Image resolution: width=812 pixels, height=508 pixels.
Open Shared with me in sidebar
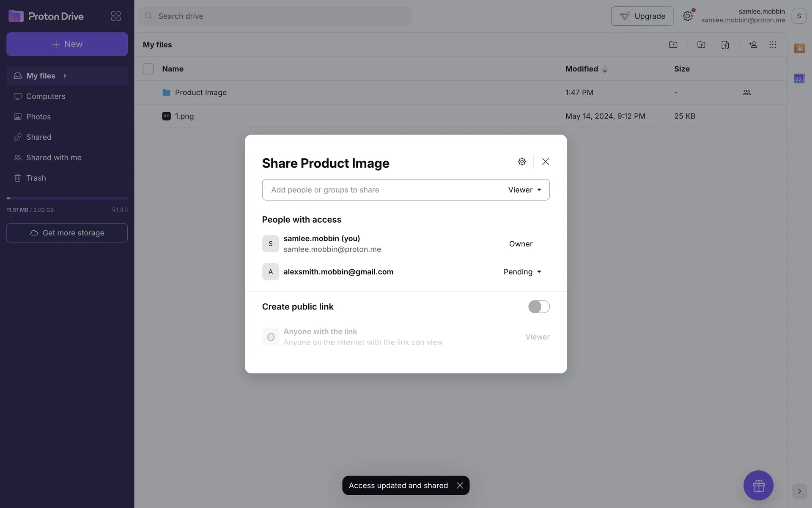(x=54, y=157)
